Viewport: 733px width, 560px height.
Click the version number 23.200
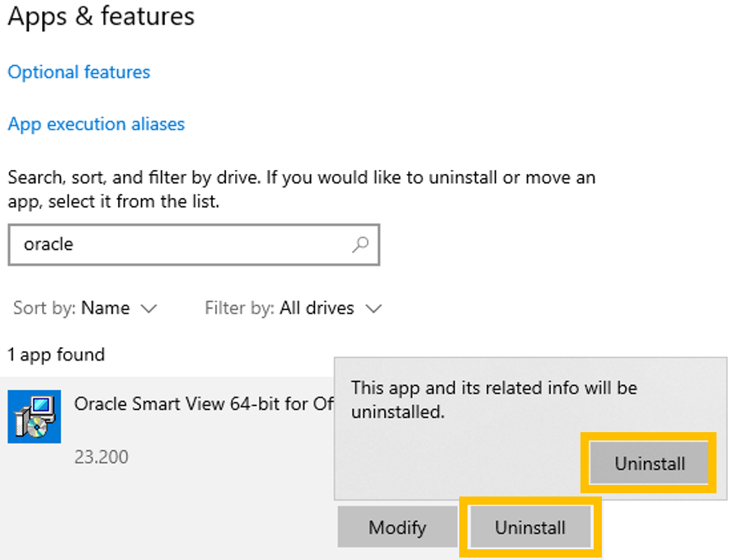click(x=101, y=456)
